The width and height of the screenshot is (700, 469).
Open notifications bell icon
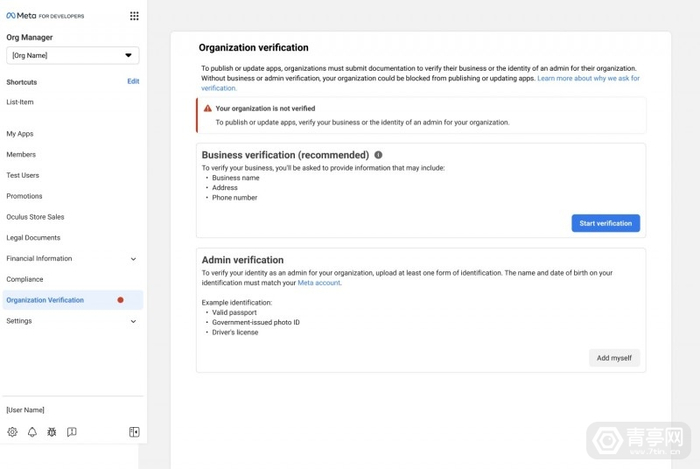point(32,432)
